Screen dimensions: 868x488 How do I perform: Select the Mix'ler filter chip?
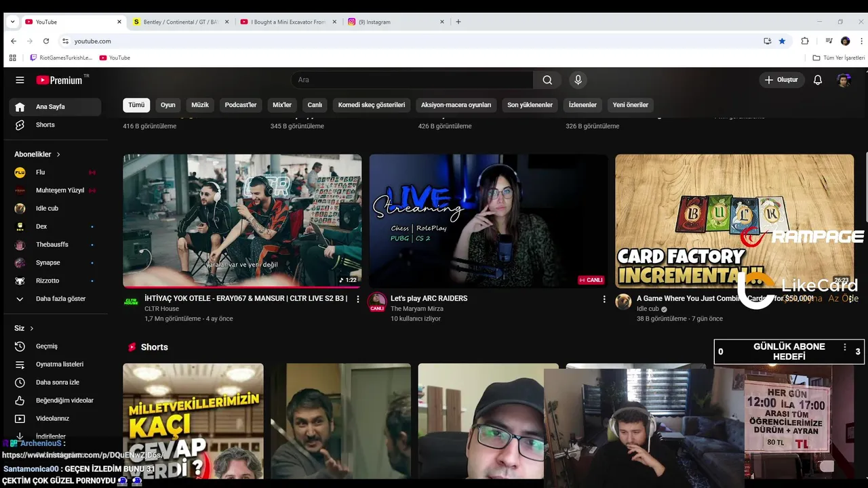[282, 105]
